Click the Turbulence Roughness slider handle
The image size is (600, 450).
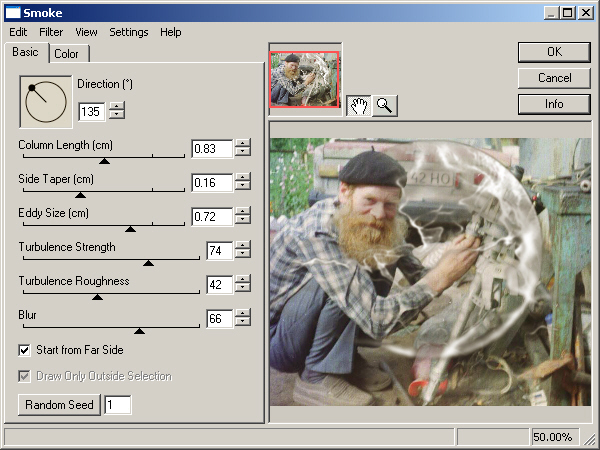[x=97, y=297]
